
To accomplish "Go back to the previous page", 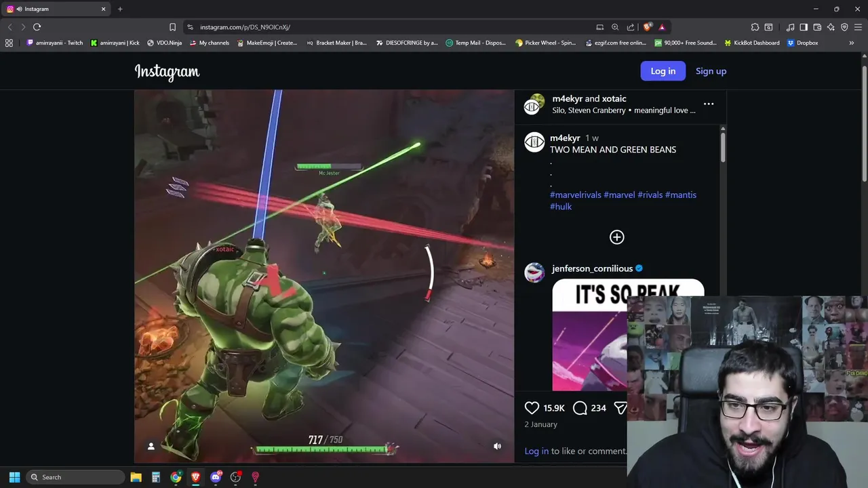I will (9, 27).
